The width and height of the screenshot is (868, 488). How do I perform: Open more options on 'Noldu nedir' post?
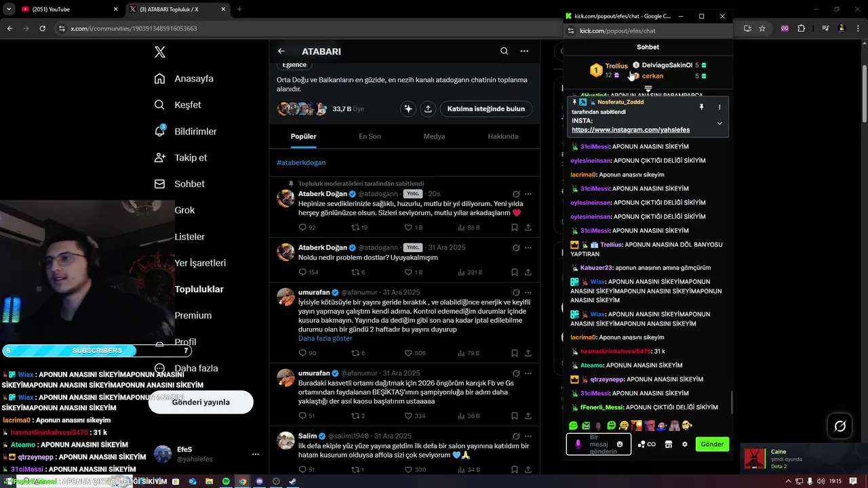tap(528, 248)
